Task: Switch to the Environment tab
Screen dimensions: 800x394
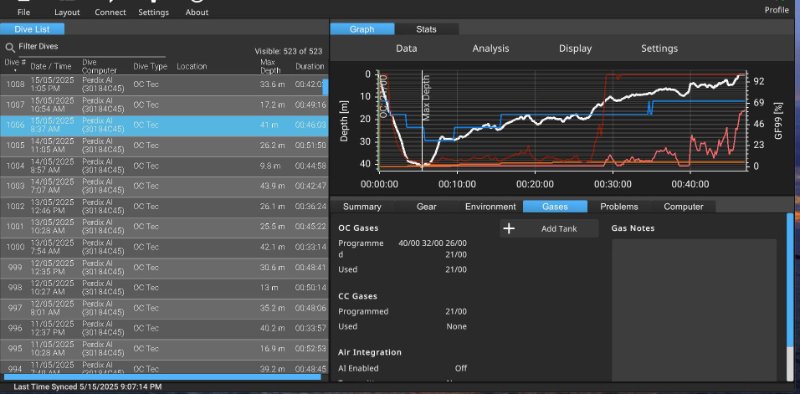Action: pyautogui.click(x=491, y=207)
